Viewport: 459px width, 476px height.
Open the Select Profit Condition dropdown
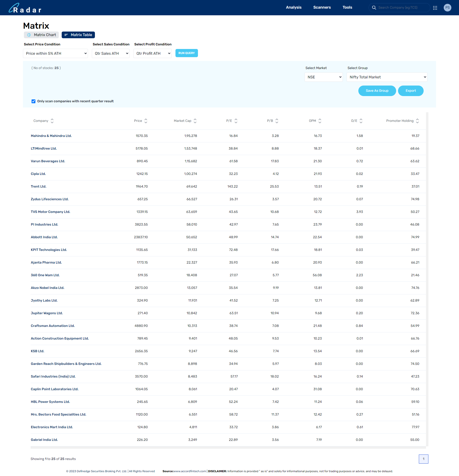152,54
